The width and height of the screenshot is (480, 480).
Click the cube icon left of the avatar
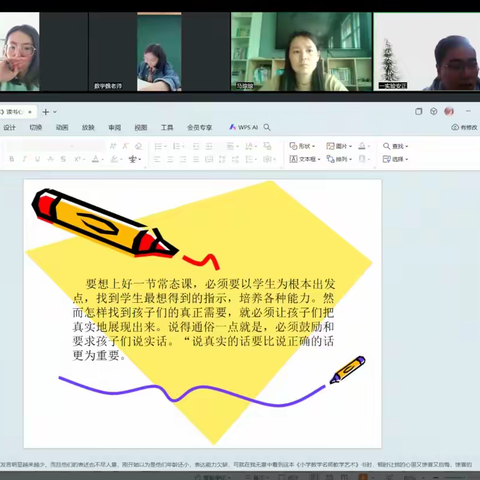pos(433,111)
